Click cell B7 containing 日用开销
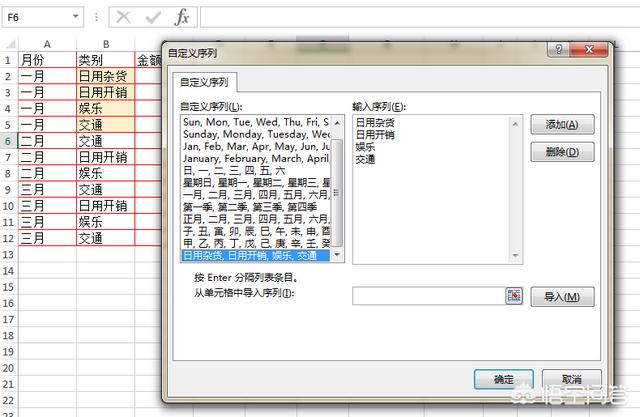The width and height of the screenshot is (640, 417). pyautogui.click(x=106, y=157)
